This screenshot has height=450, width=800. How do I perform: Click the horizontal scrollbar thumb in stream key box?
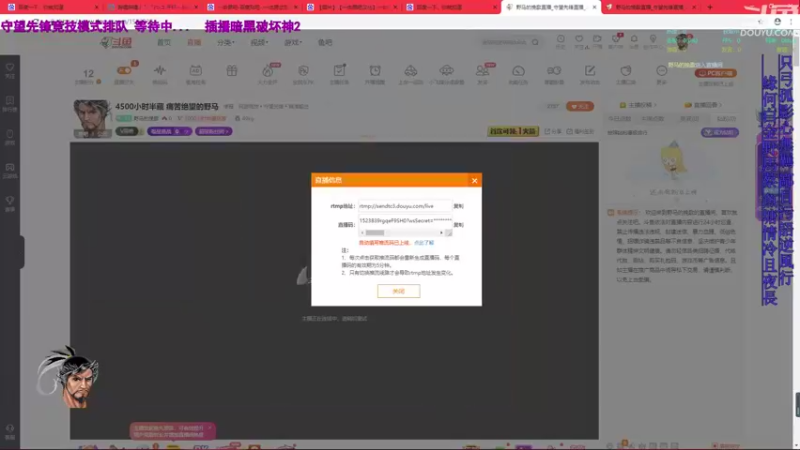click(374, 233)
